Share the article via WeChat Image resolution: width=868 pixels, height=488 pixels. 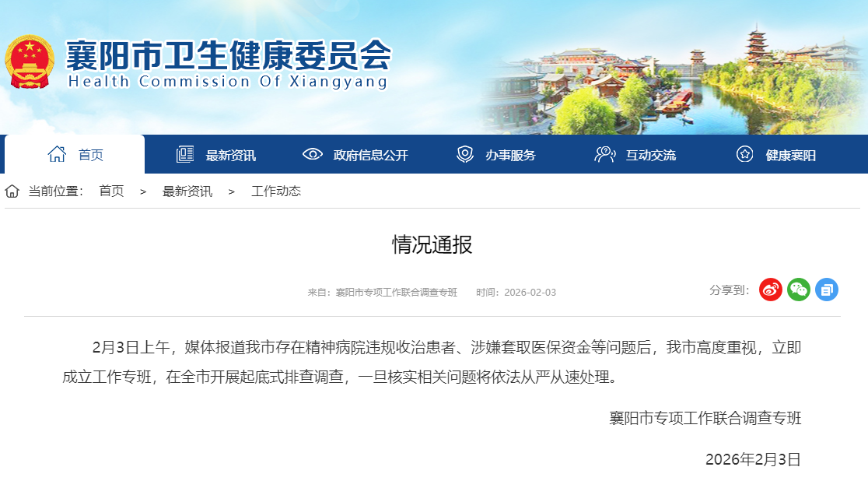799,290
